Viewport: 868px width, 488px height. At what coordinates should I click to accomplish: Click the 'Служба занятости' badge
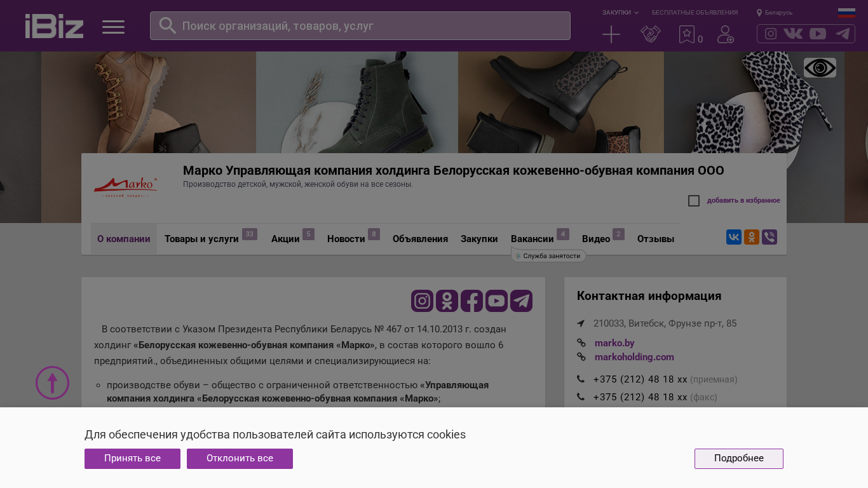(x=548, y=256)
